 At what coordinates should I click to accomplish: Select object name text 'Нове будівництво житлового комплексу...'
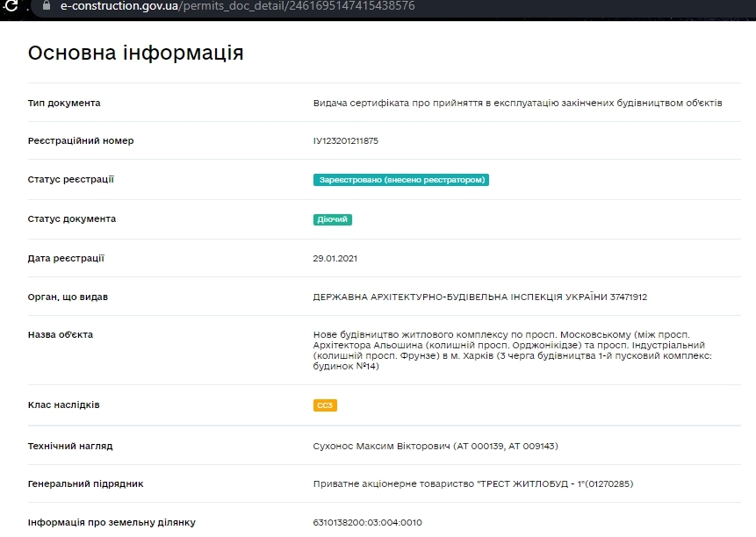(x=513, y=350)
